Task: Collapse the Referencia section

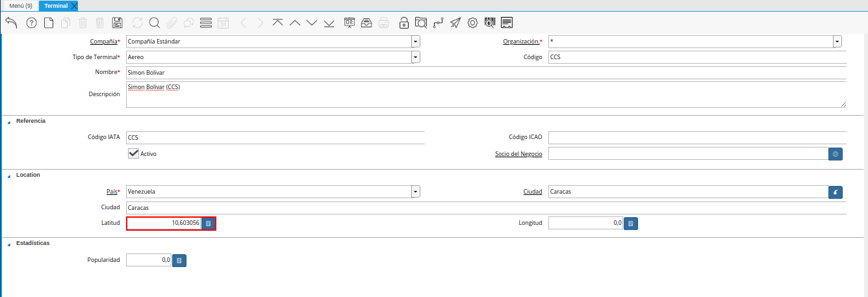Action: (x=9, y=122)
